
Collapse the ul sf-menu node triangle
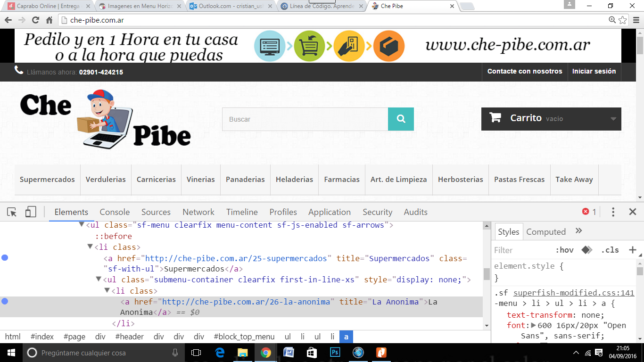(82, 225)
